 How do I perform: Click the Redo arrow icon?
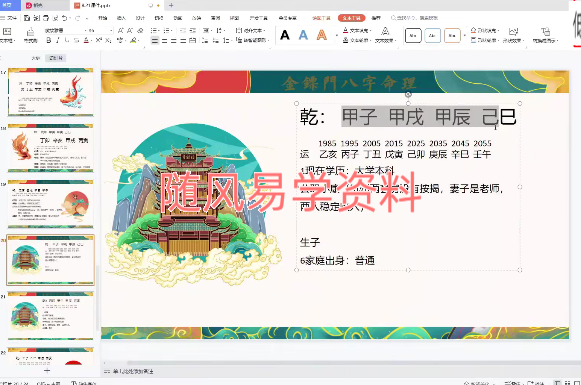pyautogui.click(x=78, y=18)
